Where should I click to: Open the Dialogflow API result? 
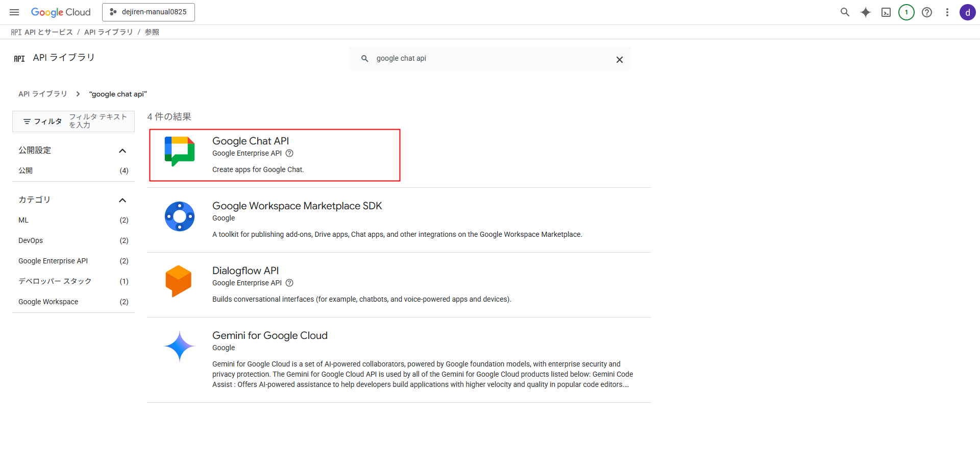point(246,271)
